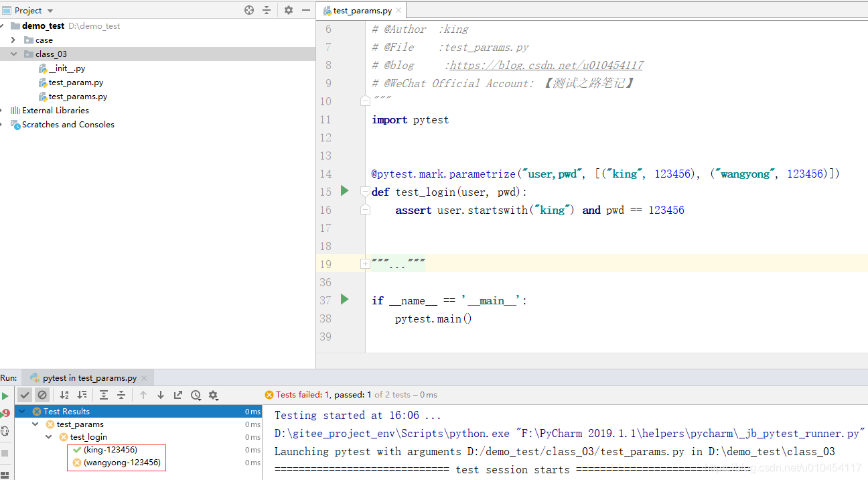Screen dimensions: 868x480
Task: Expand the case folder
Action: pos(13,40)
